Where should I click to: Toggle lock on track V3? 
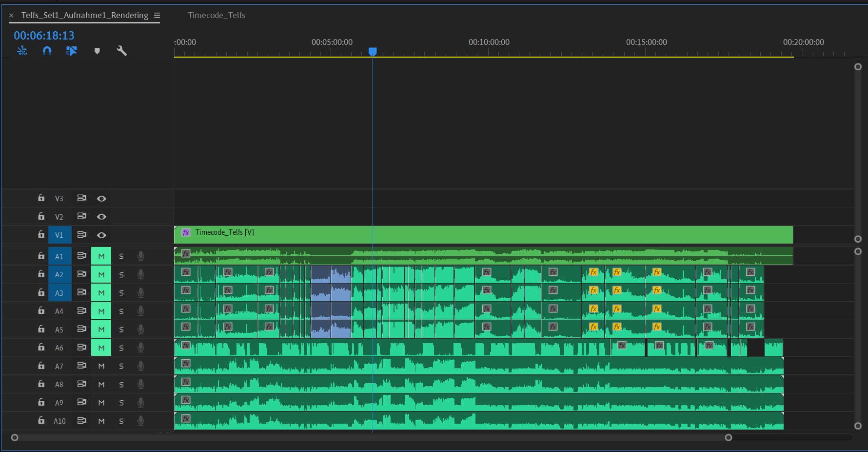coord(41,198)
